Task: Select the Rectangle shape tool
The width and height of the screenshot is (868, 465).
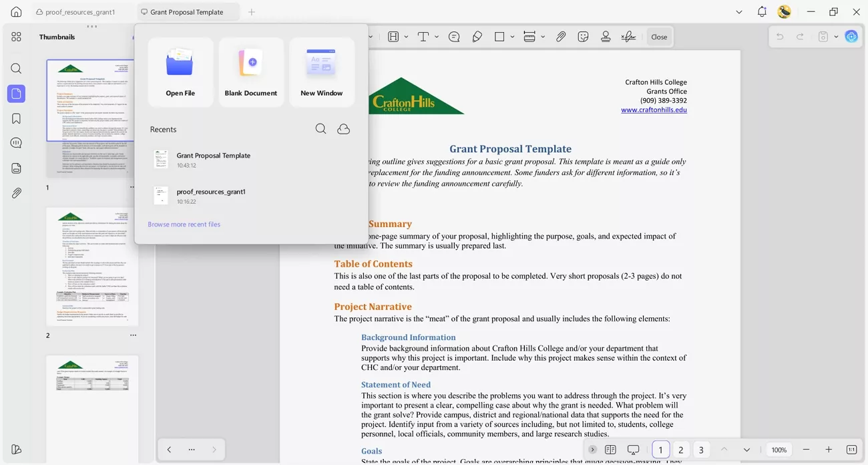Action: pyautogui.click(x=499, y=37)
